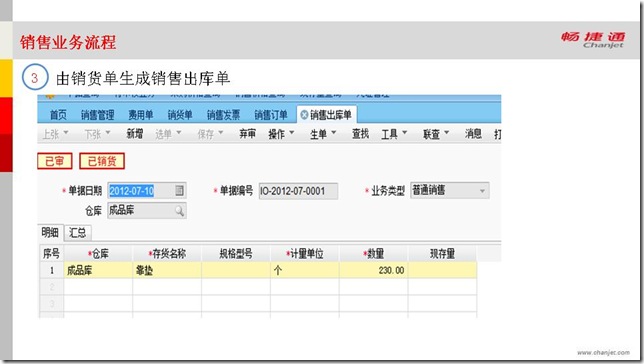
Task: Click the www.chanjet.com link
Action: pos(603,352)
